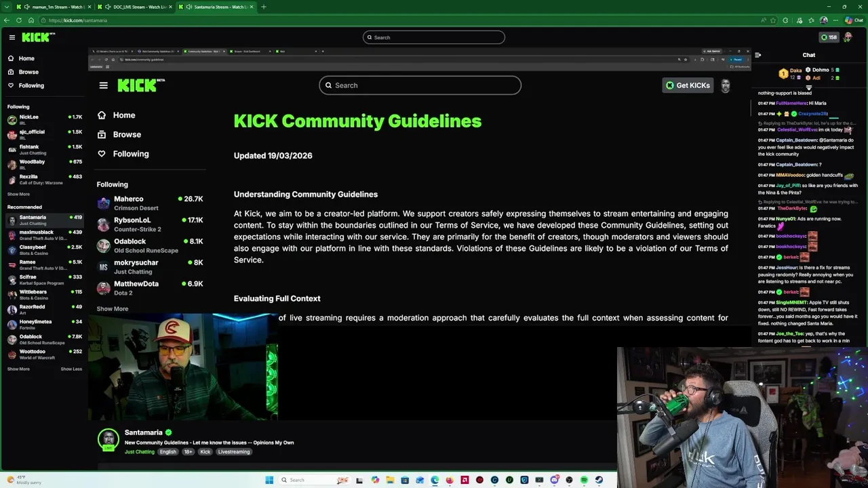Open File Explorer from taskbar
This screenshot has height=488, width=868.
tap(390, 480)
